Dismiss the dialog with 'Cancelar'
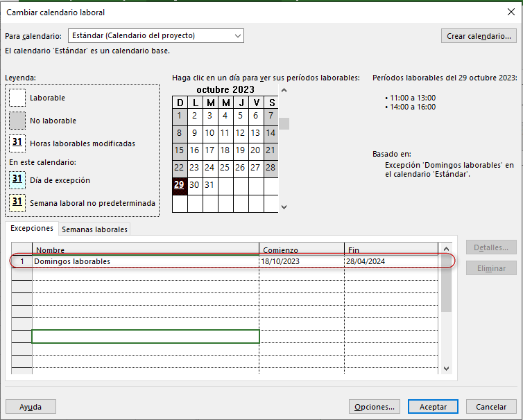 coord(491,407)
